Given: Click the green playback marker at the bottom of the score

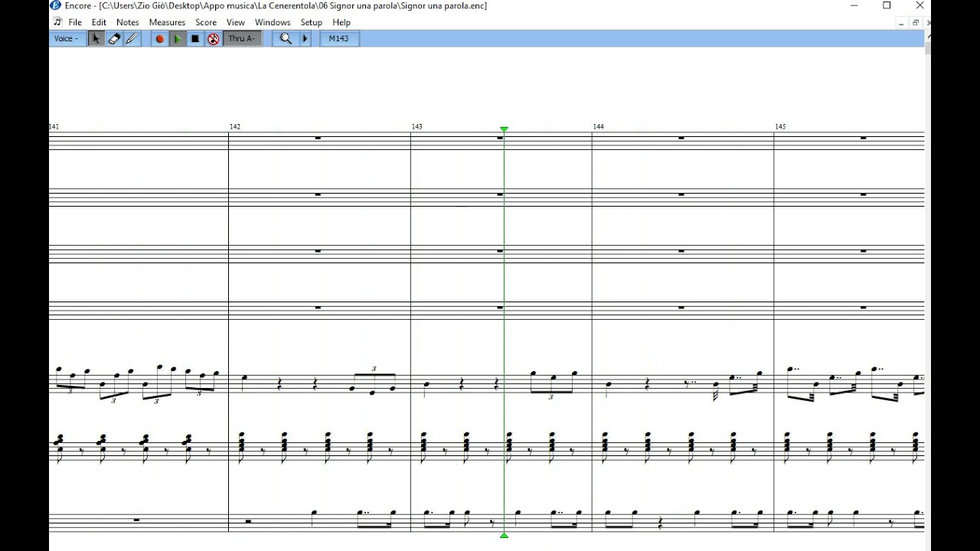Looking at the screenshot, I should click(x=504, y=536).
